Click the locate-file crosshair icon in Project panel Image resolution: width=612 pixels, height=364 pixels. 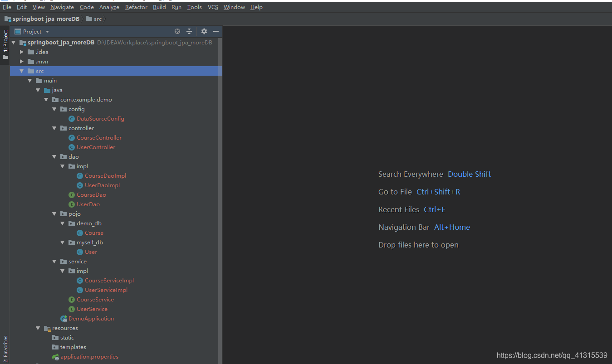177,31
